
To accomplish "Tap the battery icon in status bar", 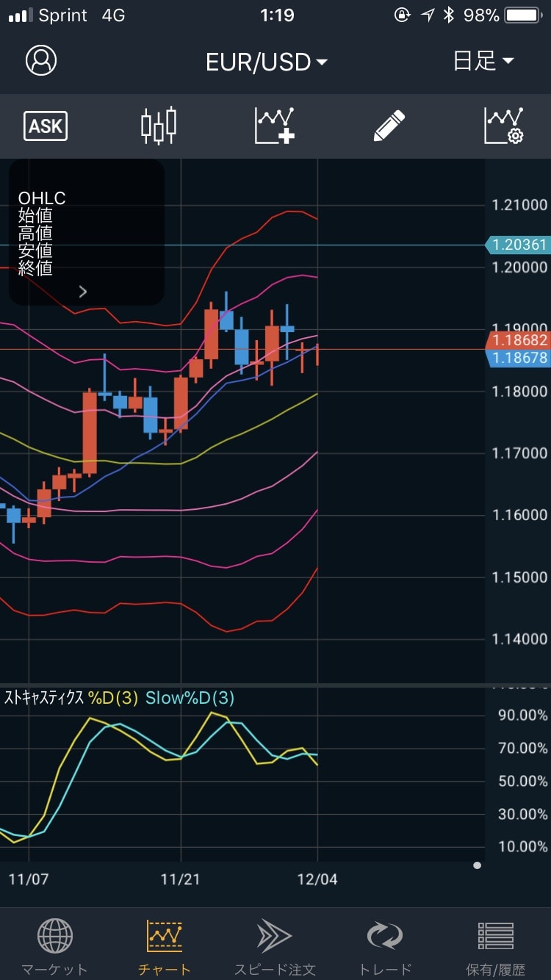I will [x=524, y=15].
